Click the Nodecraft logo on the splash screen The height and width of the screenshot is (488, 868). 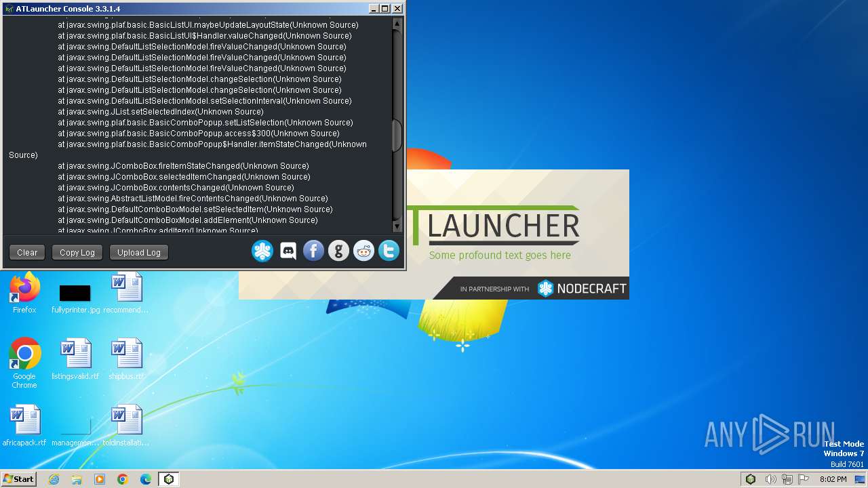[x=582, y=289]
